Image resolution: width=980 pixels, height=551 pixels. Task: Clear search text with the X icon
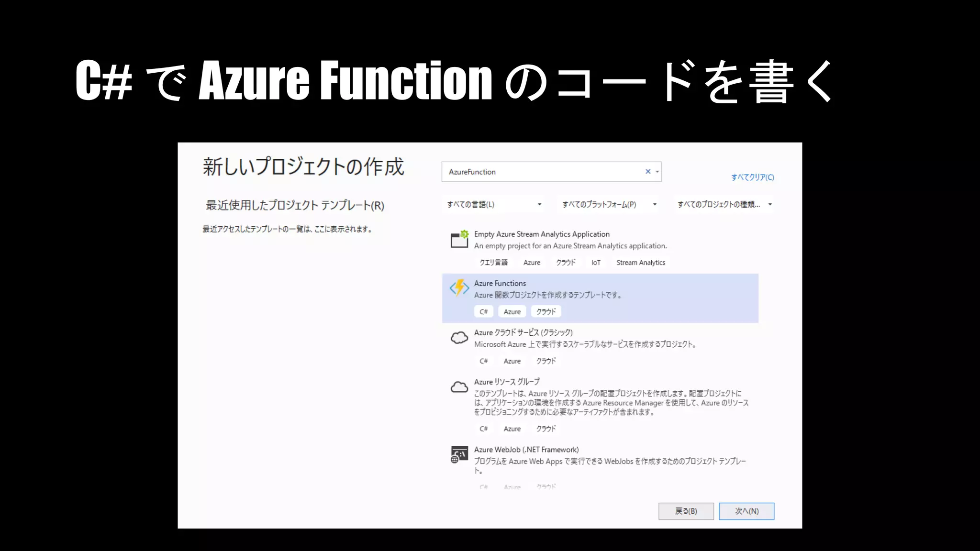click(x=648, y=171)
